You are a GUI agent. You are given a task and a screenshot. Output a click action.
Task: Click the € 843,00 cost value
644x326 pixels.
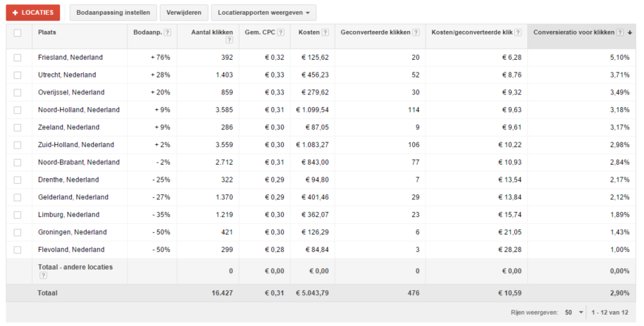tap(315, 162)
